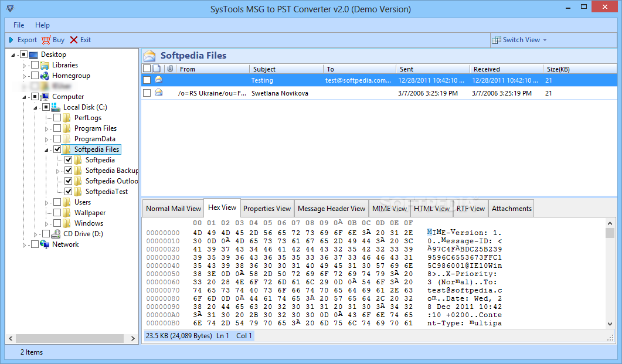Image resolution: width=622 pixels, height=364 pixels.
Task: Click the Switch View grid icon
Action: [x=496, y=40]
